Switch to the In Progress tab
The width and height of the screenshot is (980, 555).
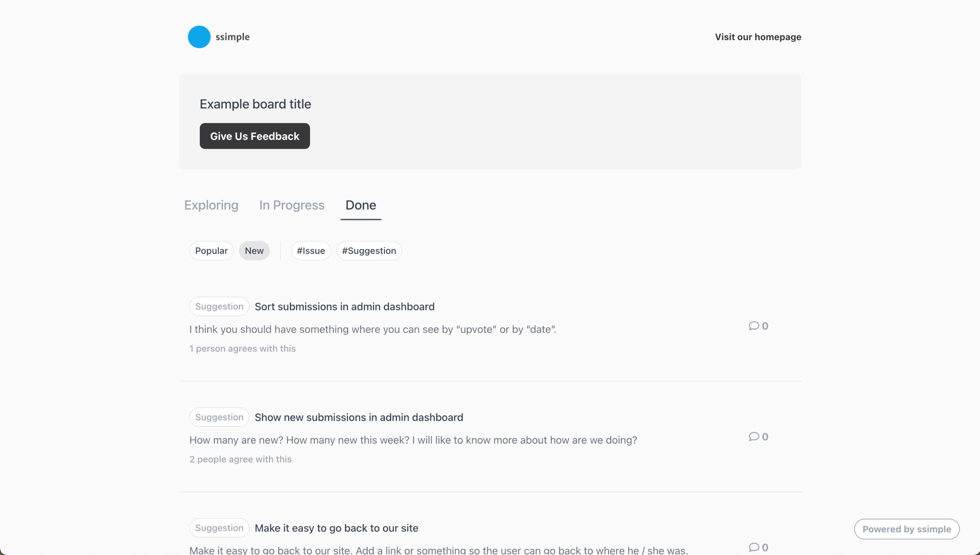click(x=292, y=205)
